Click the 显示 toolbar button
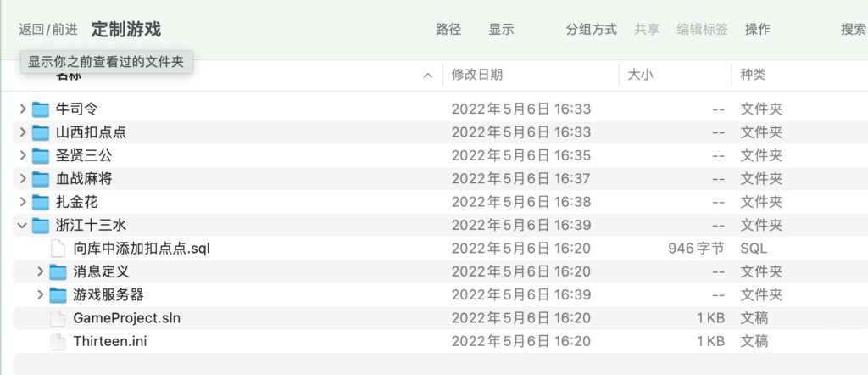 pyautogui.click(x=501, y=29)
